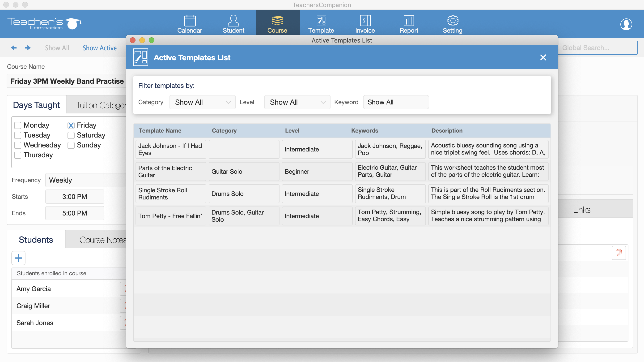The height and width of the screenshot is (362, 644).
Task: Check the Sunday checkbox
Action: pyautogui.click(x=71, y=145)
